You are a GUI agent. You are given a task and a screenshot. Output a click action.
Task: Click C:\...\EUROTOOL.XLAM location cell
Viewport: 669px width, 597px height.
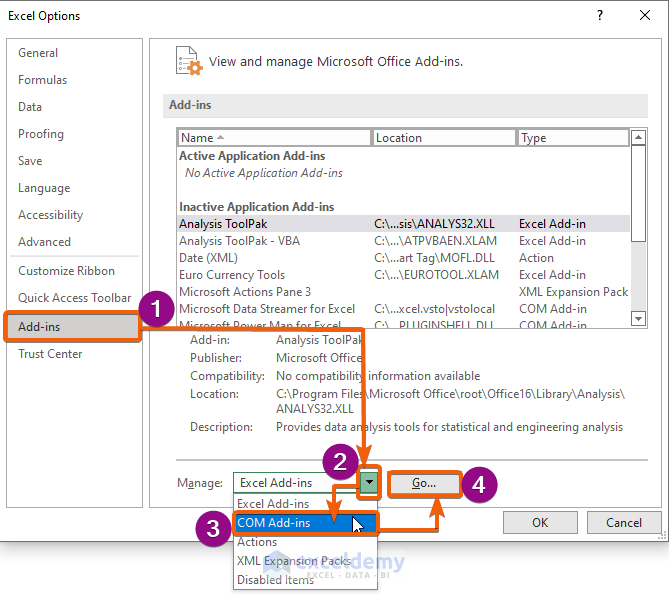coord(436,275)
